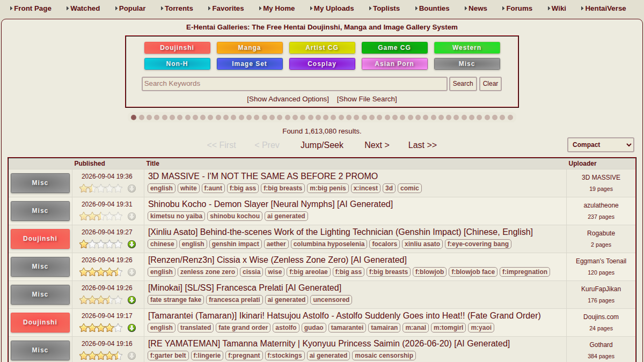Click Doujinshi badge in Xinliu Asato row
This screenshot has width=644, height=362.
point(40,239)
